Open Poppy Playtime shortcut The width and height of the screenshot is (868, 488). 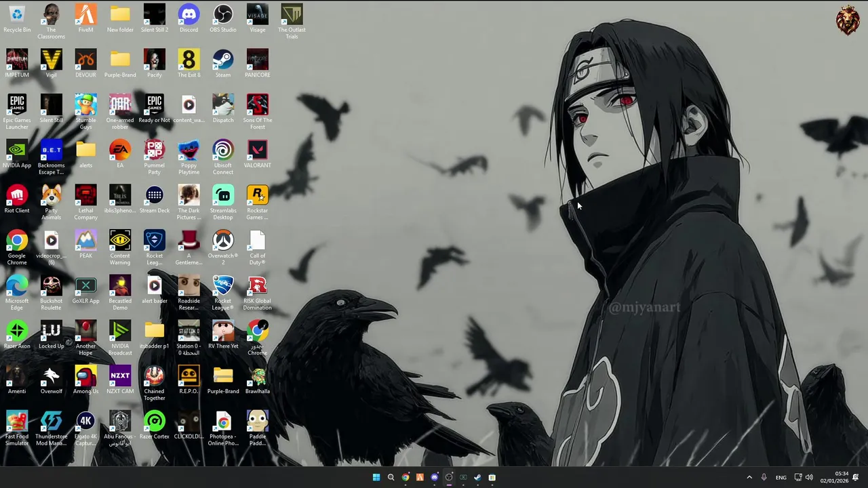[189, 157]
